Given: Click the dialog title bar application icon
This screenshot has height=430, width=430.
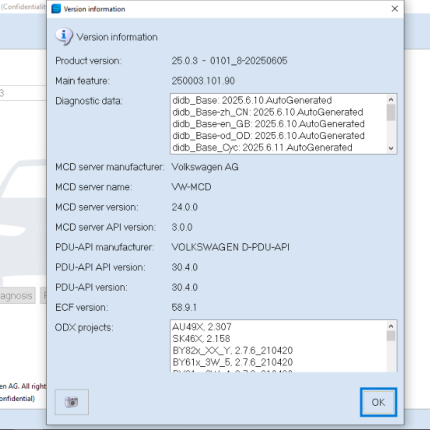Looking at the screenshot, I should pos(56,9).
